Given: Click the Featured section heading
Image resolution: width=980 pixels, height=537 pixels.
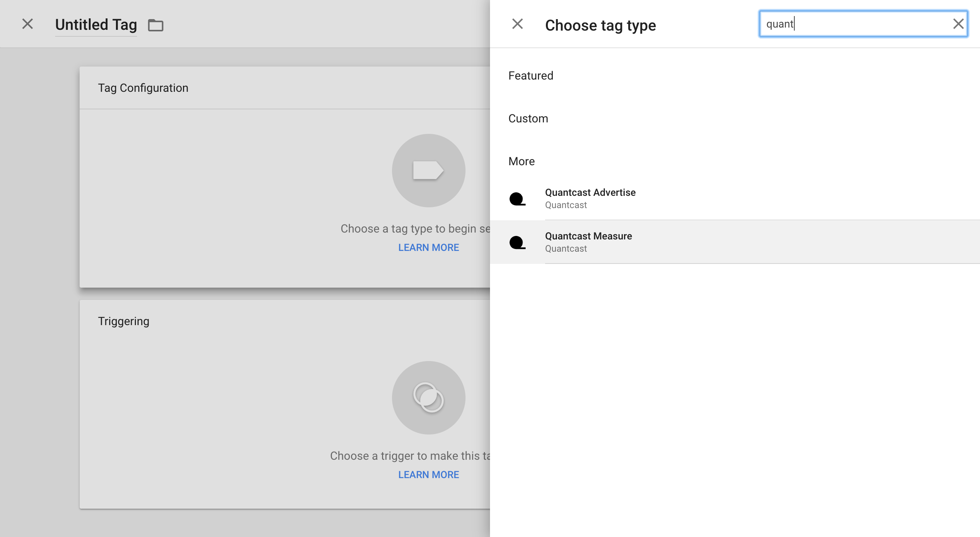Looking at the screenshot, I should click(531, 76).
